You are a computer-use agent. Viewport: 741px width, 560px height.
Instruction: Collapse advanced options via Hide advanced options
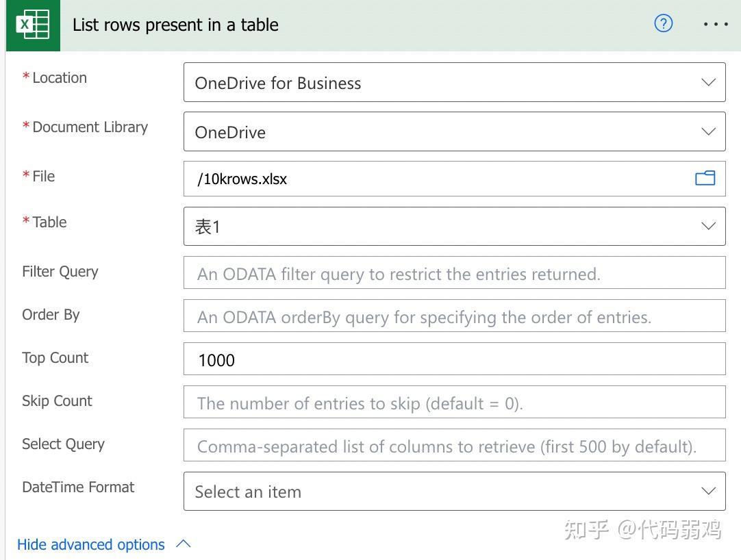90,544
